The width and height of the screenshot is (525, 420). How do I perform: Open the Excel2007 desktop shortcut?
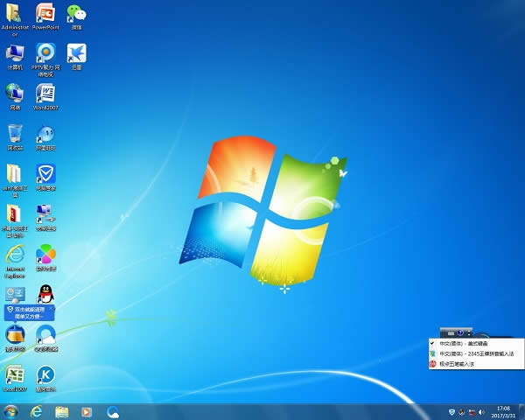(x=15, y=376)
